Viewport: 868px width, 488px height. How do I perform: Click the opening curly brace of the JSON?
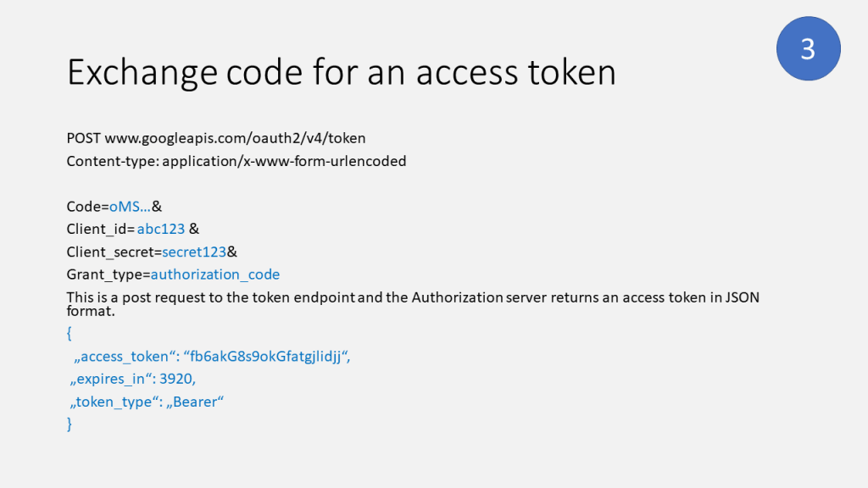[x=70, y=334]
